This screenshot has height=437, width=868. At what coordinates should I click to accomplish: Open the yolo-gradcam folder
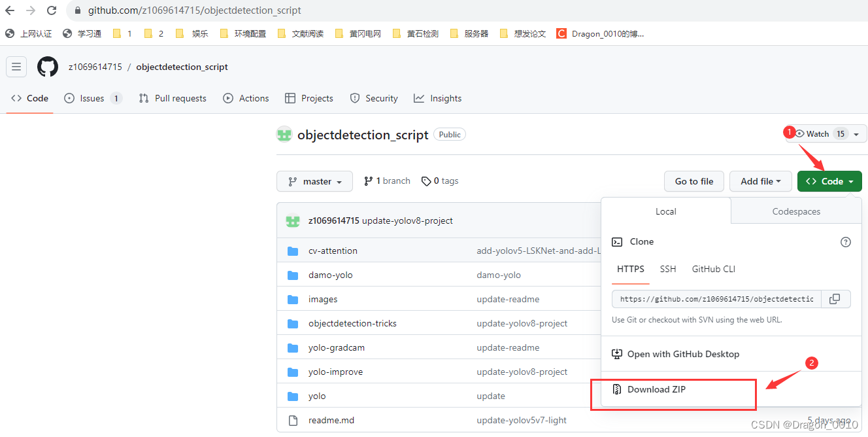click(337, 347)
